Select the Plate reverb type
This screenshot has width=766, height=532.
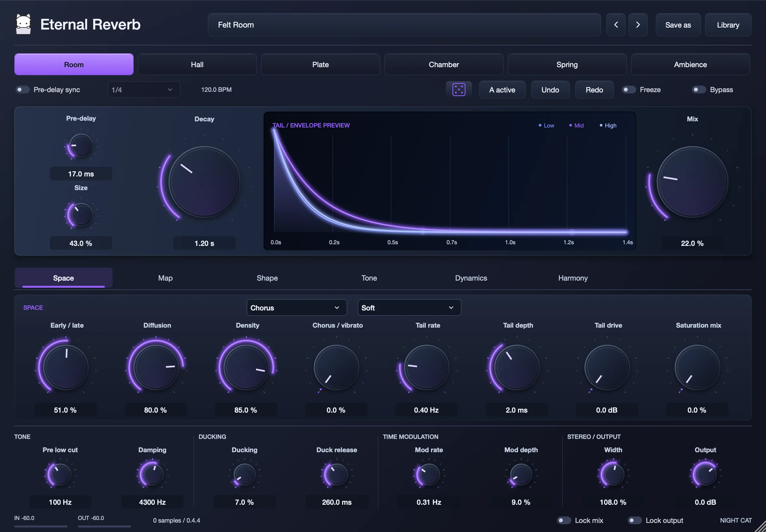pyautogui.click(x=320, y=64)
